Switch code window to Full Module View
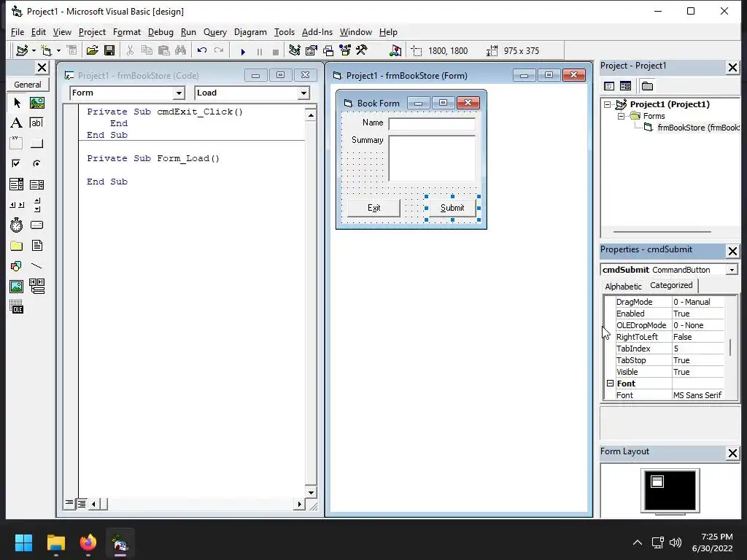 (x=82, y=503)
